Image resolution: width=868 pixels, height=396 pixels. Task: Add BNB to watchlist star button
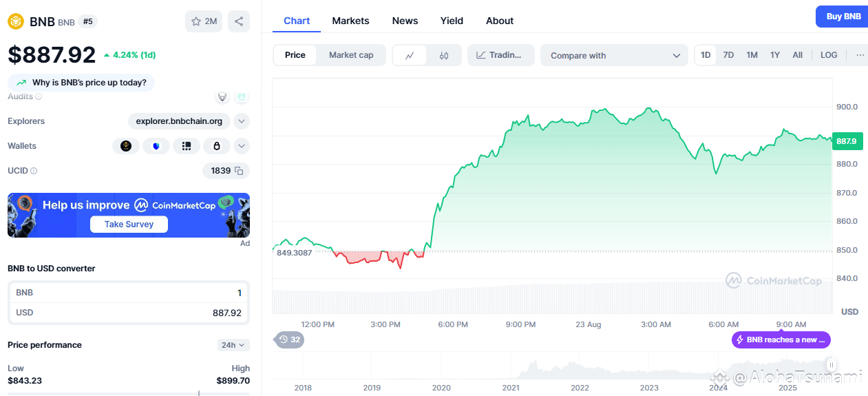click(204, 21)
